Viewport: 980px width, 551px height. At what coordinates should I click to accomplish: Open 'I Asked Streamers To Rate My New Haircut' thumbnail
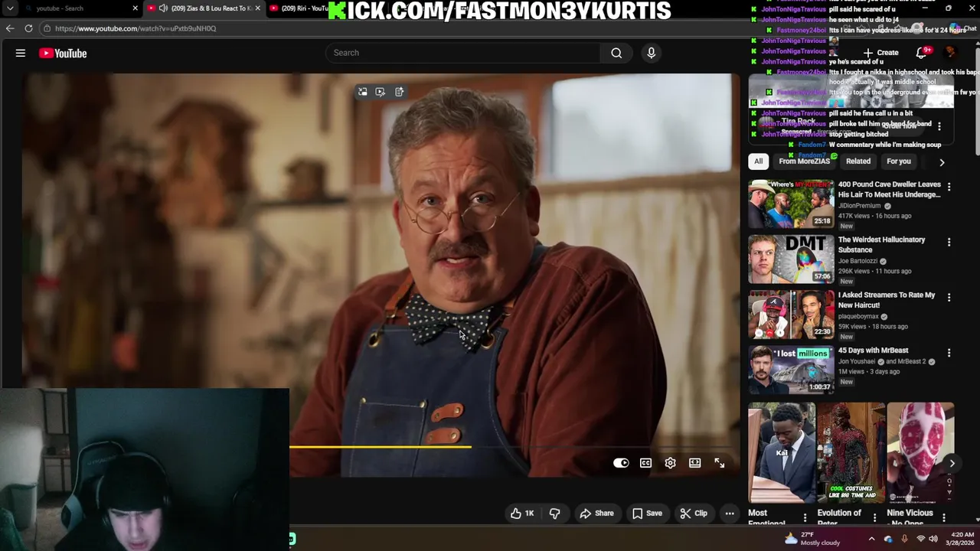click(791, 315)
